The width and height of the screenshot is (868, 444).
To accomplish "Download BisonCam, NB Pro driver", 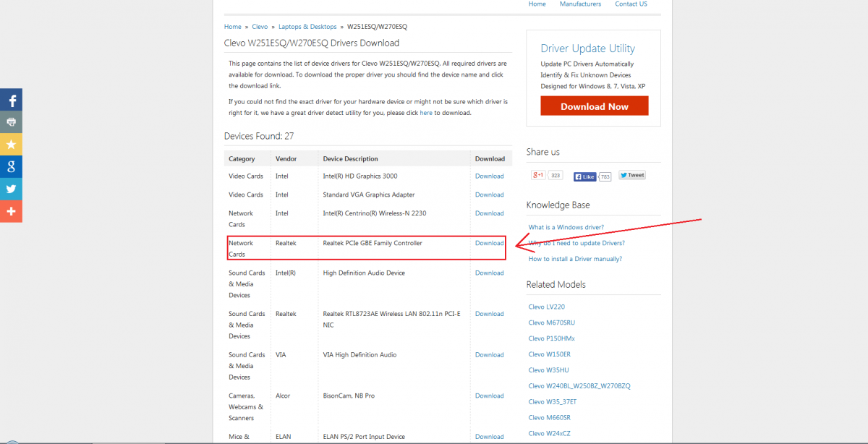I will click(489, 396).
